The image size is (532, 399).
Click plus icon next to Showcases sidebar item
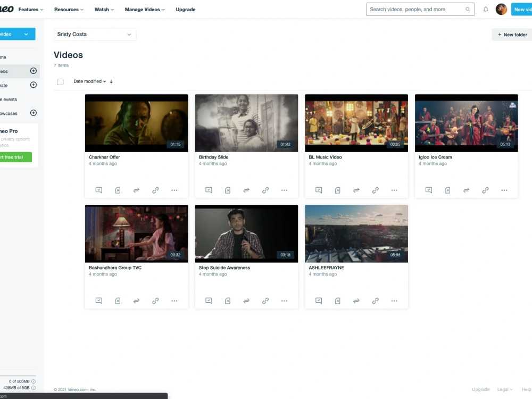[33, 113]
